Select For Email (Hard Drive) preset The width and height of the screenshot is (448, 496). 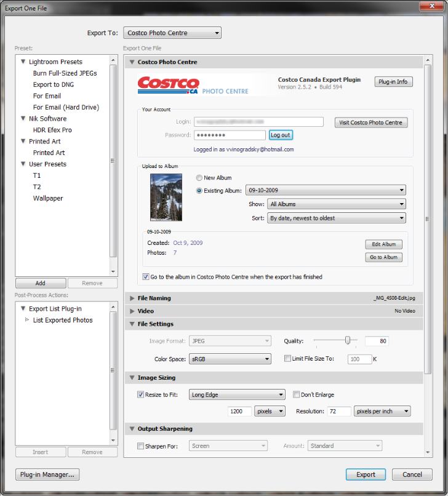66,107
